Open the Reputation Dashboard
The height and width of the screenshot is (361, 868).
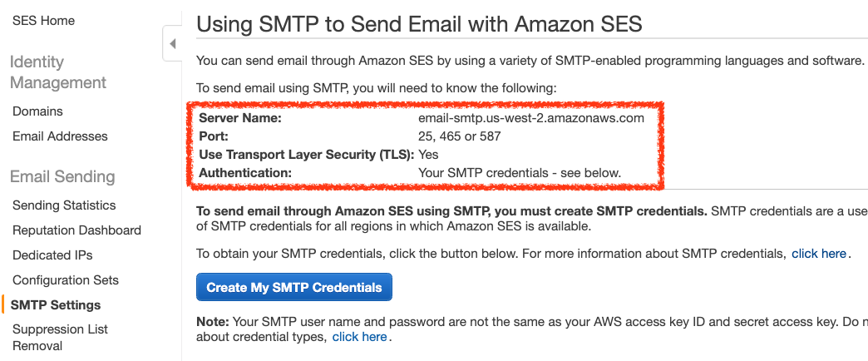76,230
